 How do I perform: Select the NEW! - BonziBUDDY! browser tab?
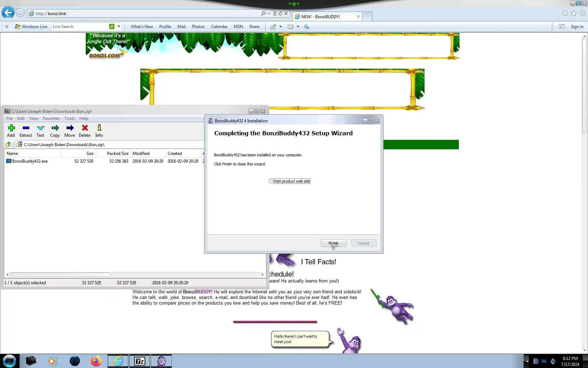tap(327, 16)
